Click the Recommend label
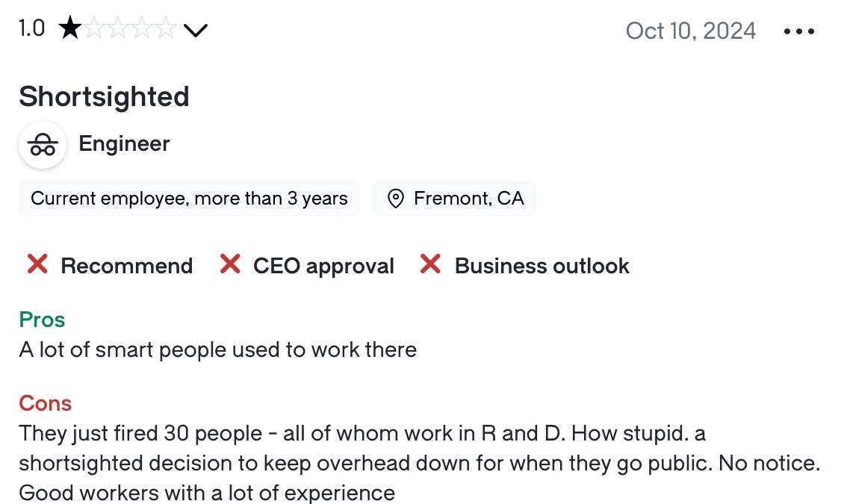The height and width of the screenshot is (504, 847). (x=126, y=266)
